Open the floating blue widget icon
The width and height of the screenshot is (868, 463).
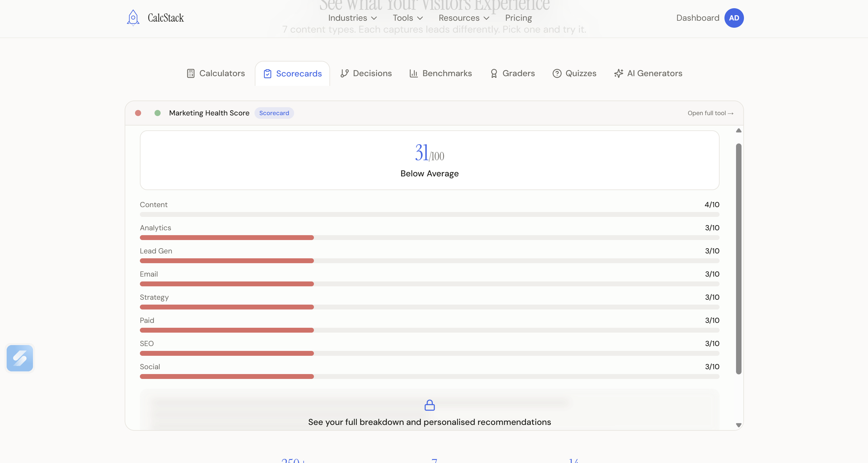(x=20, y=358)
